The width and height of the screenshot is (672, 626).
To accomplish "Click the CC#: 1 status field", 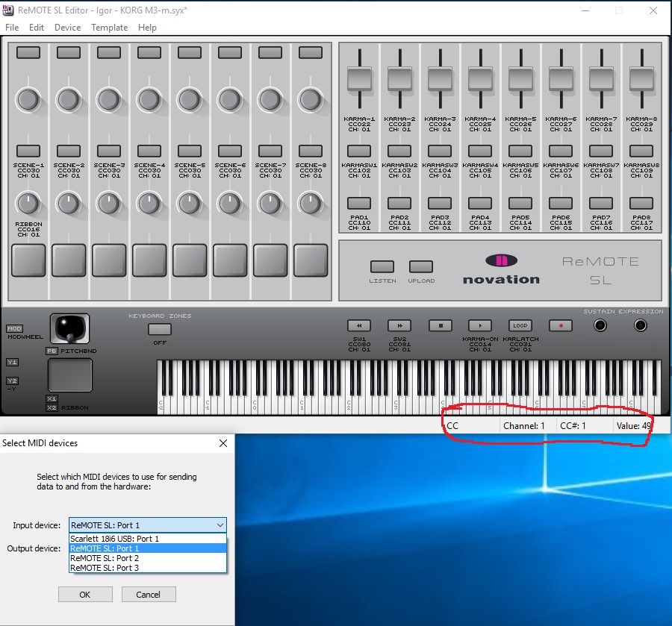I will pos(585,425).
